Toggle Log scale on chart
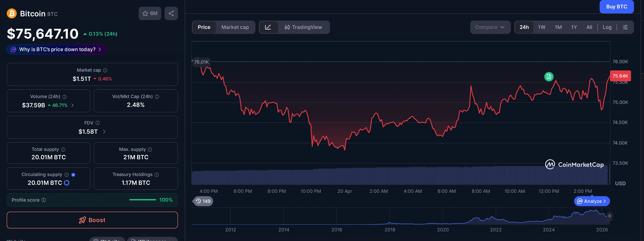Screen dimensions: 644x241 pos(607,27)
